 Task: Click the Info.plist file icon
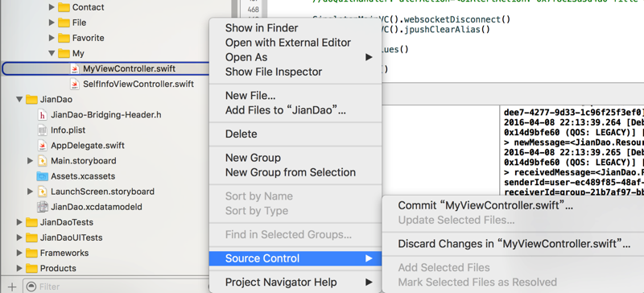[43, 130]
